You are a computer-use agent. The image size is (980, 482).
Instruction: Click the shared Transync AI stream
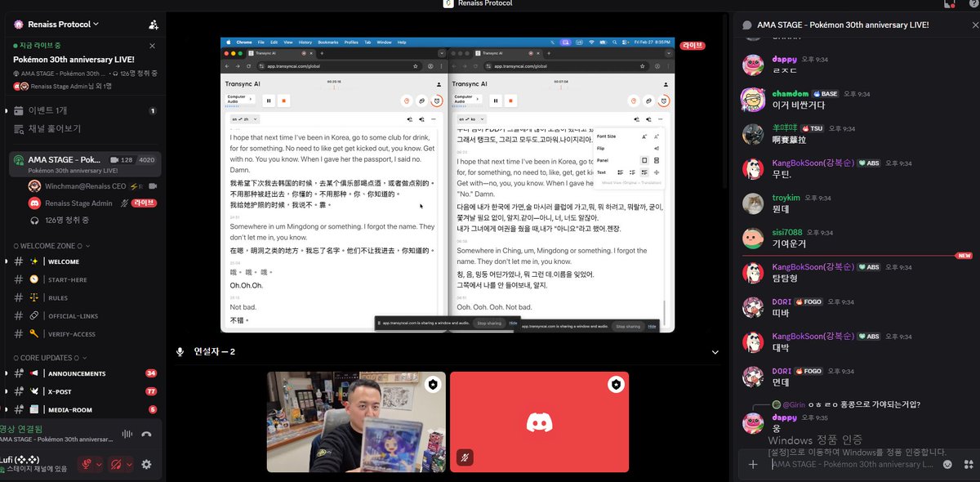pos(448,185)
